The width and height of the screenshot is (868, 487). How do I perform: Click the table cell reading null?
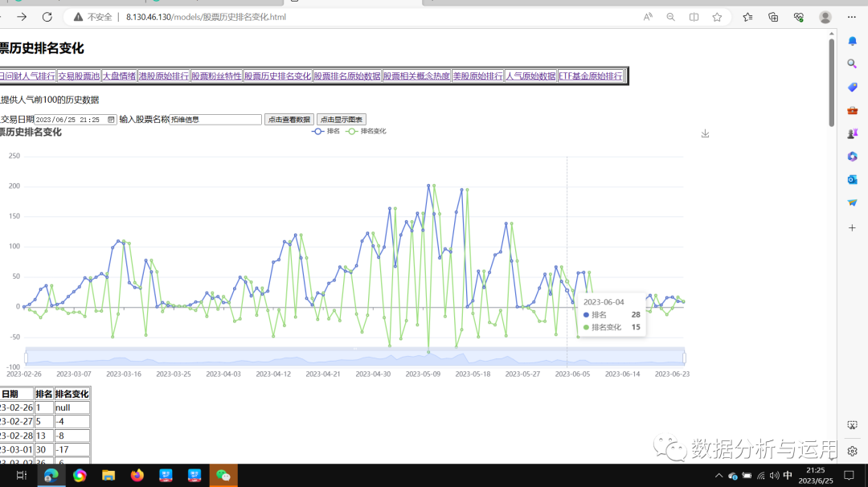[x=72, y=408]
